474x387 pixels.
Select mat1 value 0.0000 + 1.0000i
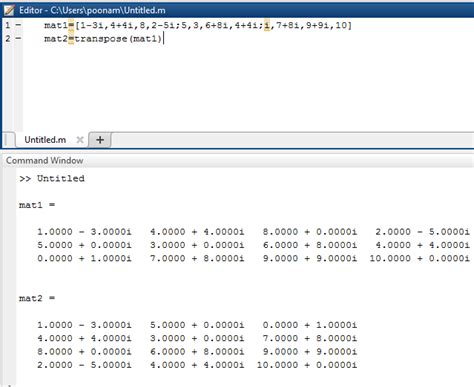coord(84,258)
